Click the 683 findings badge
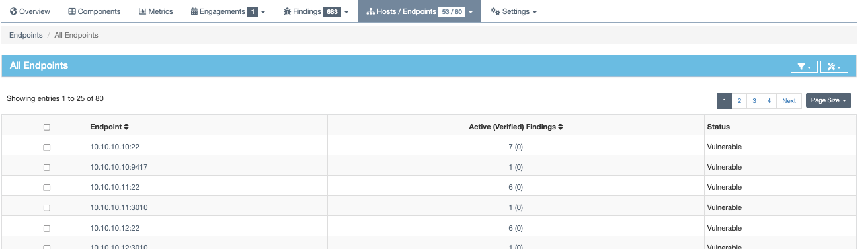The image size is (868, 249). pos(332,11)
